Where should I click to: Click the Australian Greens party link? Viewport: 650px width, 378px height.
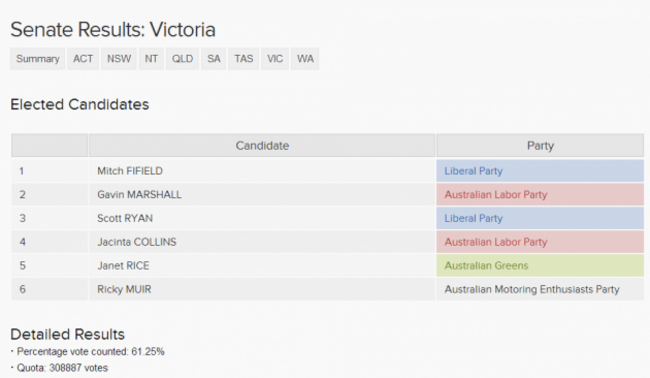click(x=486, y=266)
